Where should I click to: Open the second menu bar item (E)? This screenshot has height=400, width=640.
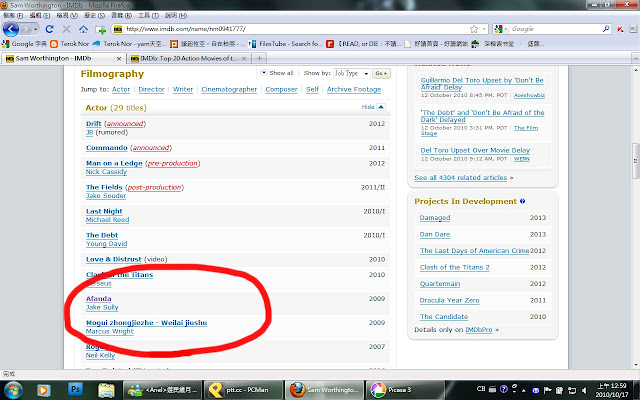pos(40,16)
